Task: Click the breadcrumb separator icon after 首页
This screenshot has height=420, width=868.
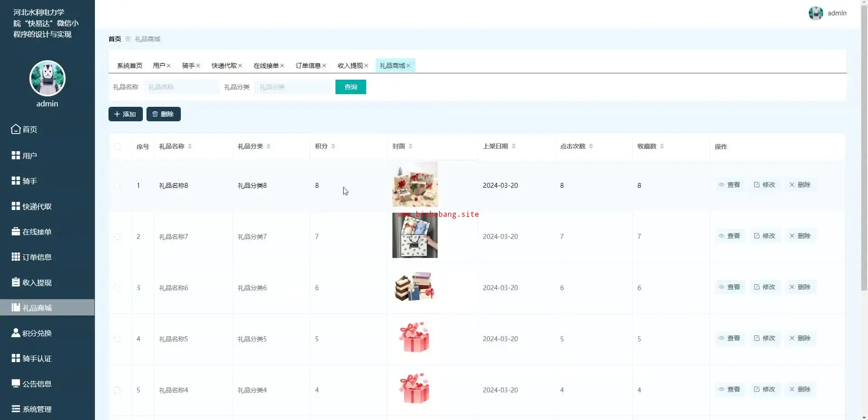Action: tap(128, 39)
